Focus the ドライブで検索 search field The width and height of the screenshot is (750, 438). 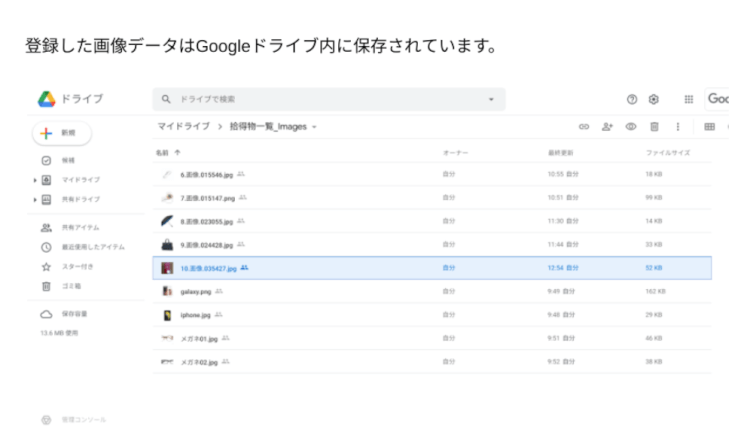click(329, 99)
